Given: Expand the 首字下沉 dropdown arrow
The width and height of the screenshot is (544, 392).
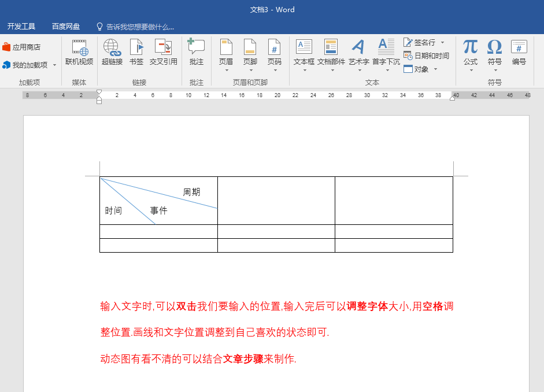Looking at the screenshot, I should (387, 71).
